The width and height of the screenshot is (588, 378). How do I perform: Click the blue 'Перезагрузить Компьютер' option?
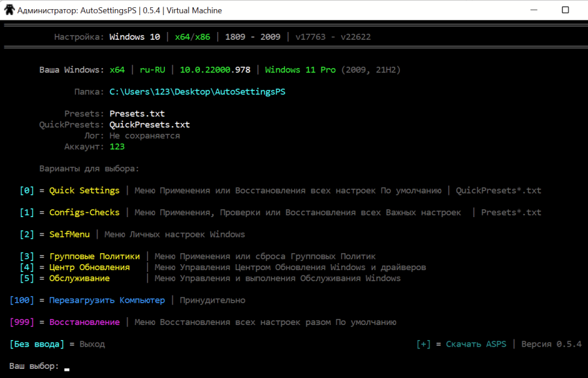tap(107, 300)
